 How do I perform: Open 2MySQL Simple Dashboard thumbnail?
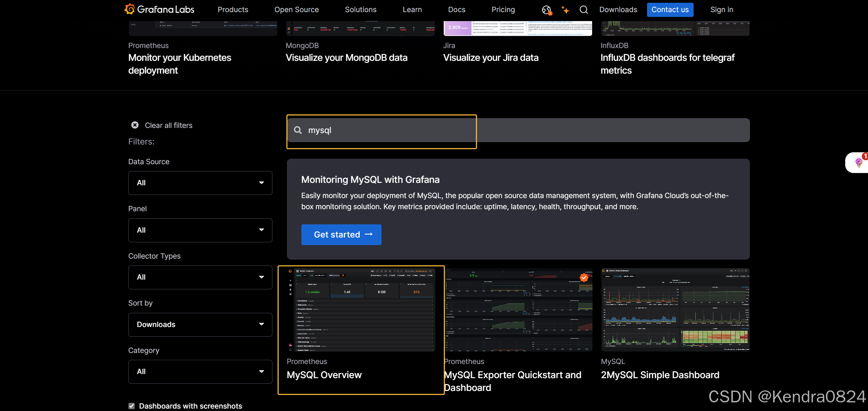(675, 310)
